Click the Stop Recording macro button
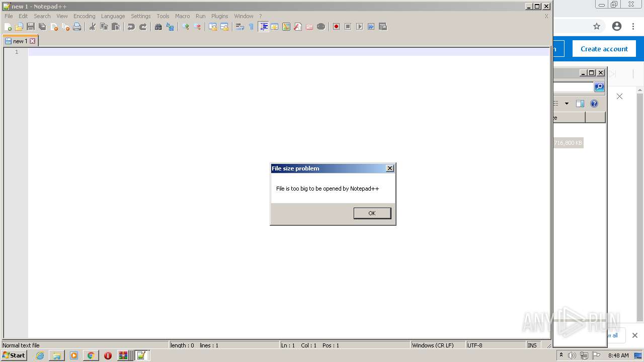The width and height of the screenshot is (644, 362). (348, 27)
